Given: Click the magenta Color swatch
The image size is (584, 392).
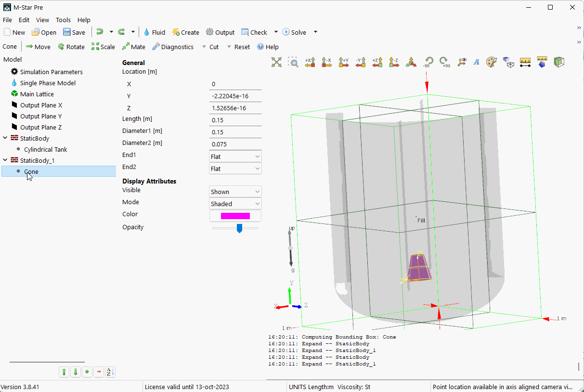Looking at the screenshot, I should pos(235,216).
